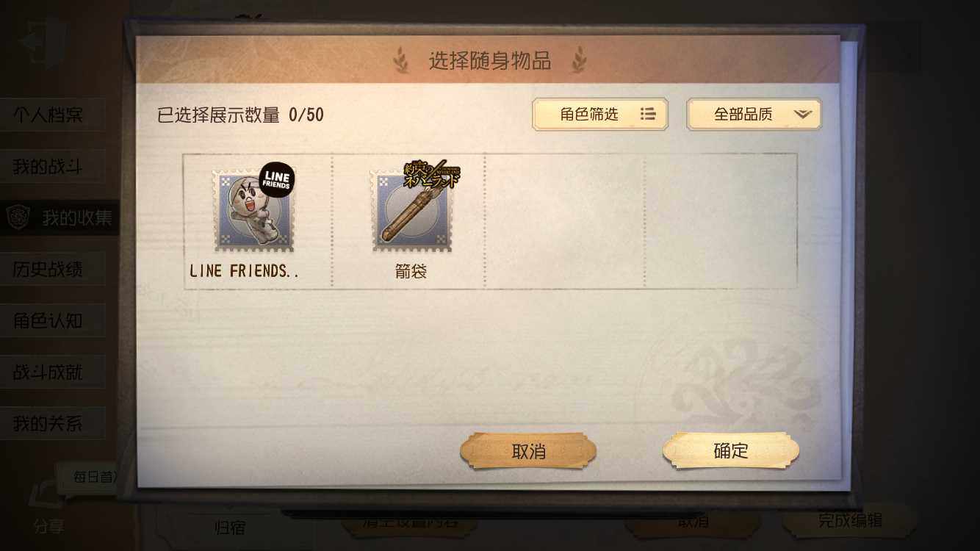980x551 pixels.
Task: Click the shield icon beside 我的收集
Action: [18, 217]
